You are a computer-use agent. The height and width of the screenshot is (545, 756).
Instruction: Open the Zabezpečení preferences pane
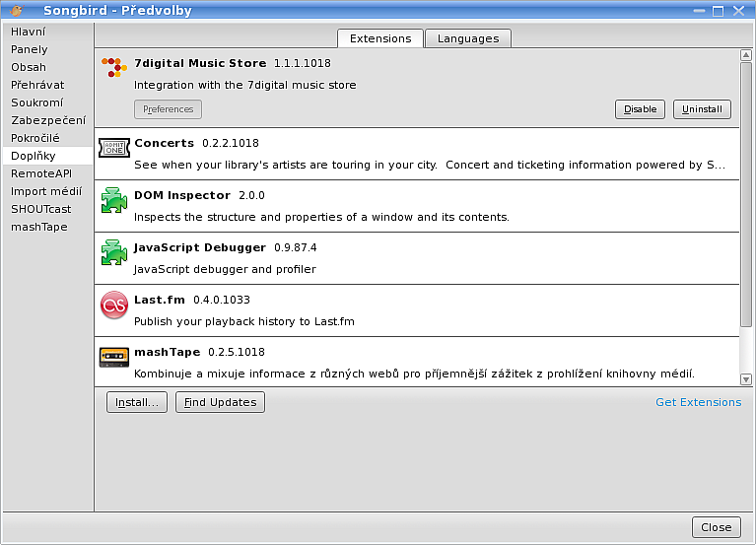[47, 120]
